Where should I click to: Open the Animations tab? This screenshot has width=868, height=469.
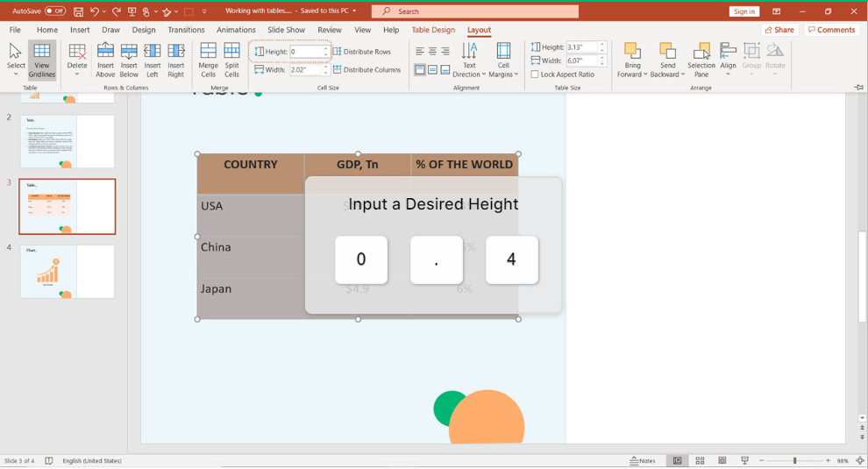click(236, 30)
